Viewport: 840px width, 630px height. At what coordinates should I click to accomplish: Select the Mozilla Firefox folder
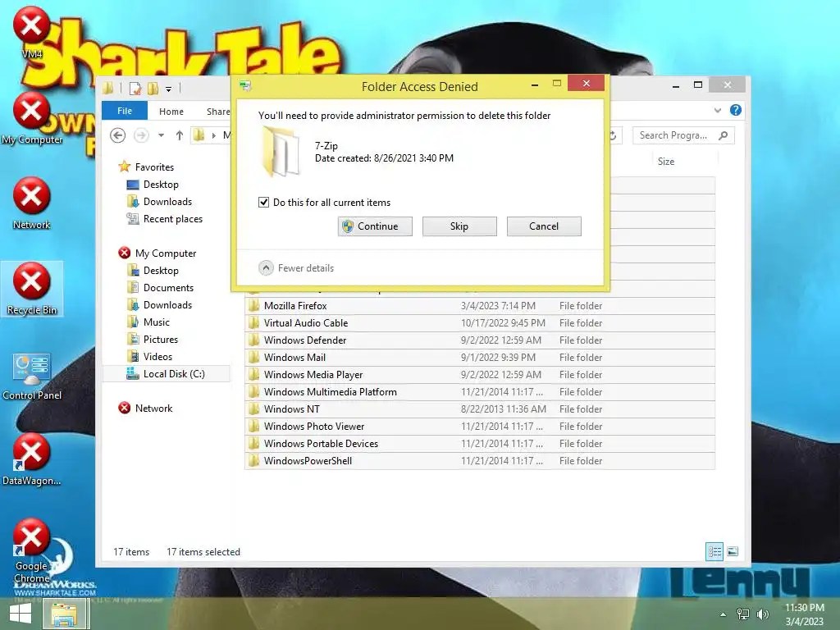pyautogui.click(x=480, y=306)
